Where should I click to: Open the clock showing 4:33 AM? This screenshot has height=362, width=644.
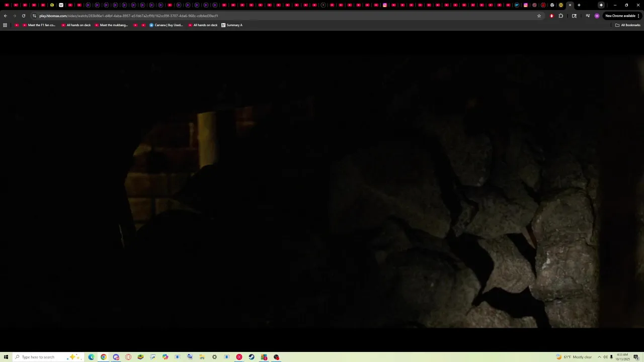point(623,357)
